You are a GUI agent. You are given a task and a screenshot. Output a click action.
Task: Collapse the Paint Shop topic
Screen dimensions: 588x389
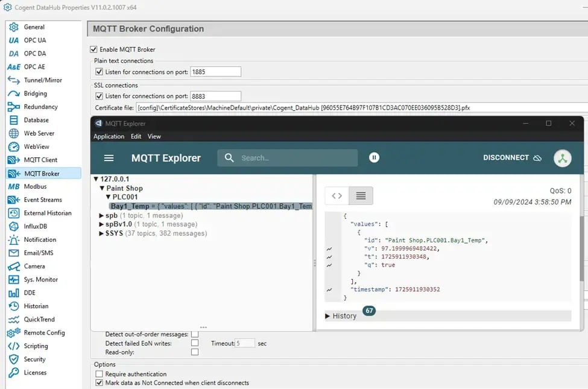(101, 188)
